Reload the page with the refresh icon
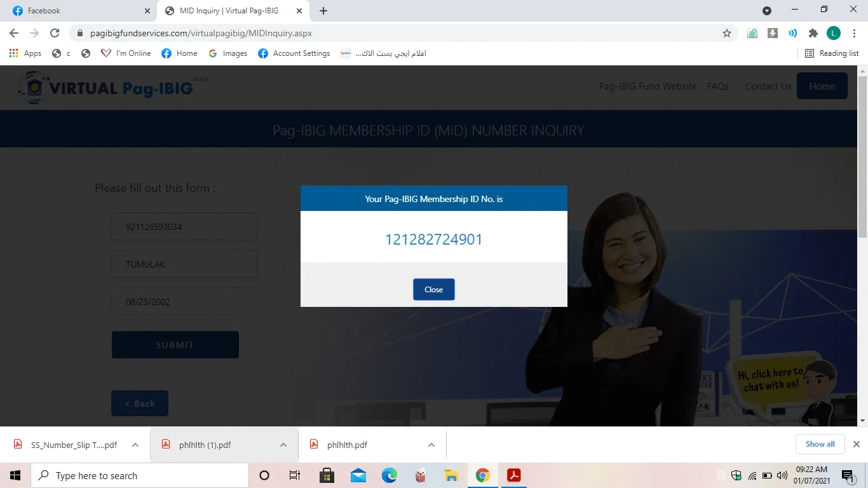Screen dimensions: 868x488 click(55, 33)
